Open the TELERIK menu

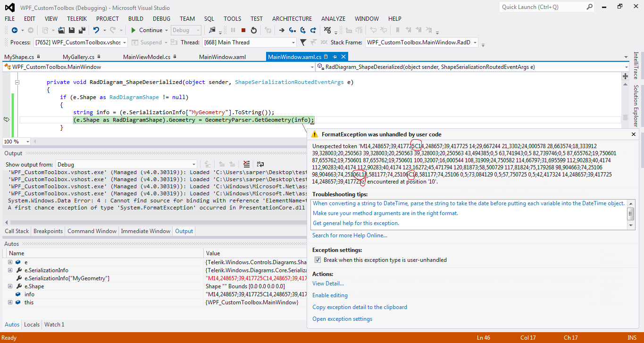tap(76, 19)
